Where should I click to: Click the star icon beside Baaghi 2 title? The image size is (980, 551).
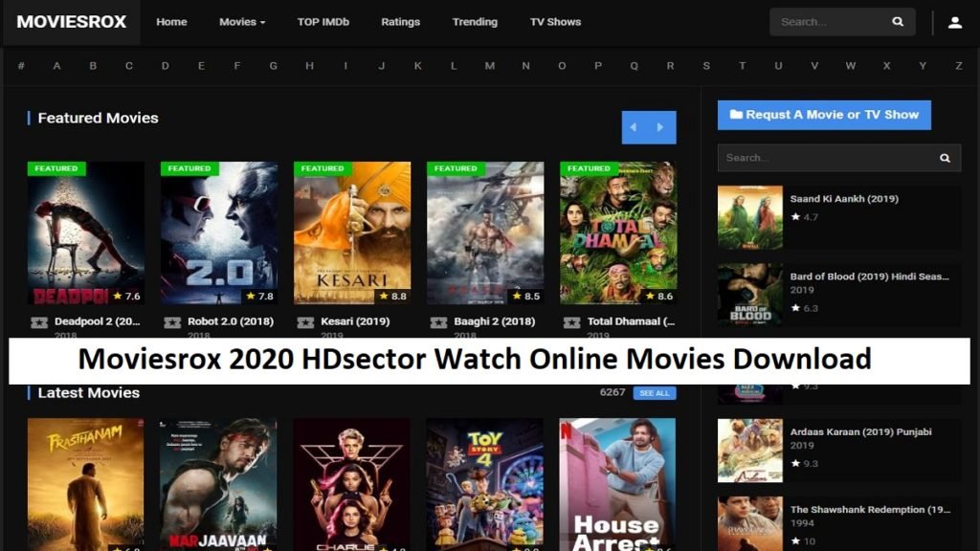(x=438, y=322)
